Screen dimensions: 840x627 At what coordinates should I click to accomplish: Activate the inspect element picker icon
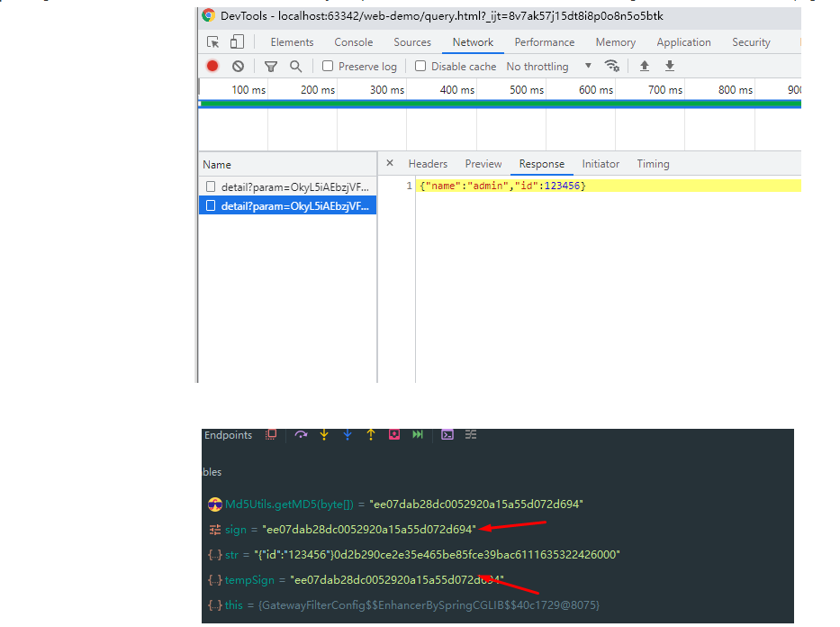(212, 41)
